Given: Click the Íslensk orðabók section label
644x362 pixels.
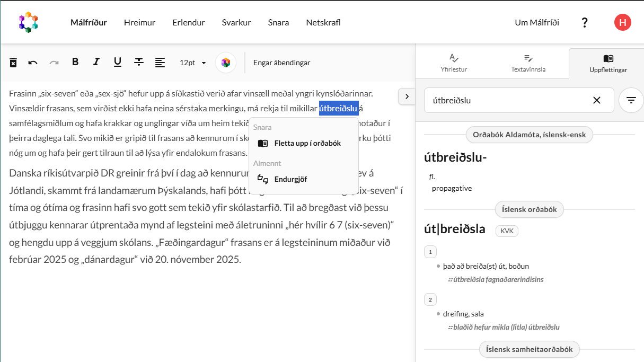Looking at the screenshot, I should click(530, 209).
